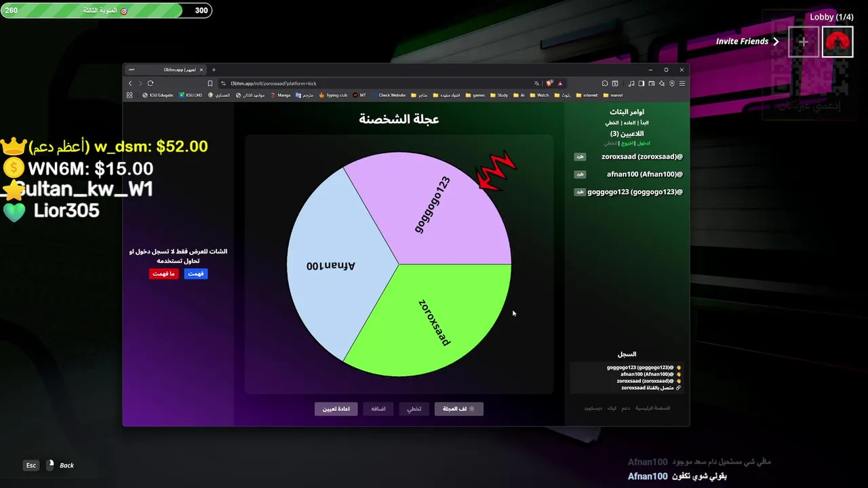Viewport: 868px width, 488px height.
Task: Kick zoroxsaad with the طرد button
Action: [x=580, y=157]
